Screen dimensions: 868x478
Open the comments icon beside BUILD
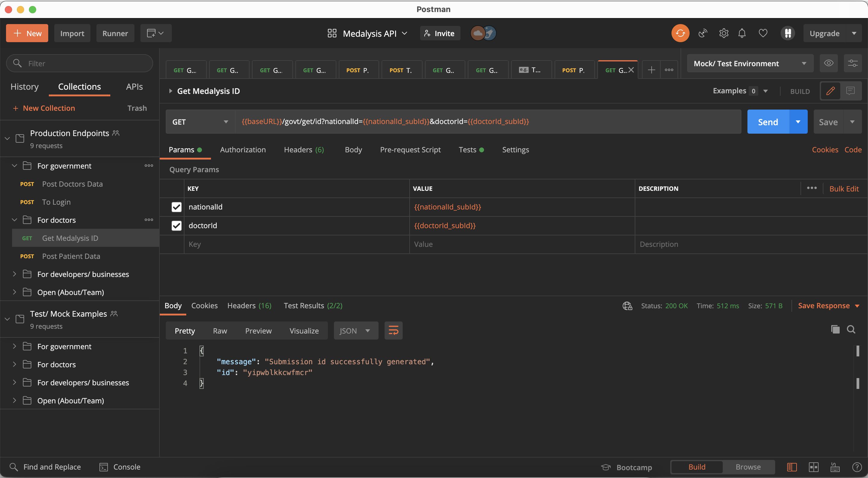[x=851, y=91]
